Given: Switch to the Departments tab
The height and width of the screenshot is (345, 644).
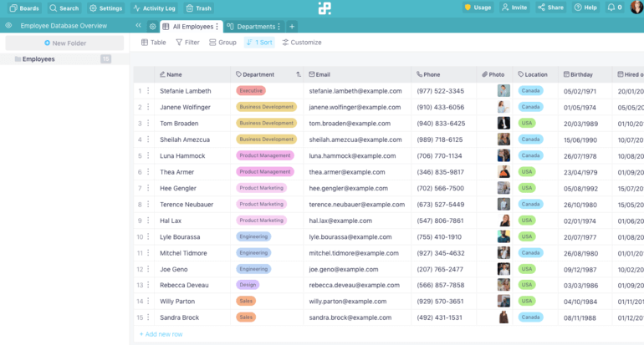Looking at the screenshot, I should 252,27.
